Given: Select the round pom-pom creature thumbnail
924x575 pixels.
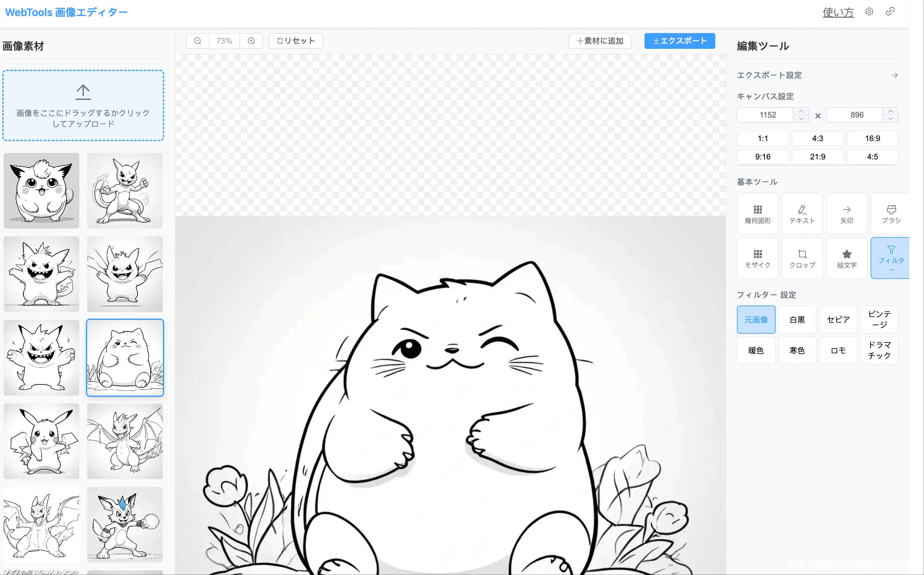Looking at the screenshot, I should pos(42,191).
